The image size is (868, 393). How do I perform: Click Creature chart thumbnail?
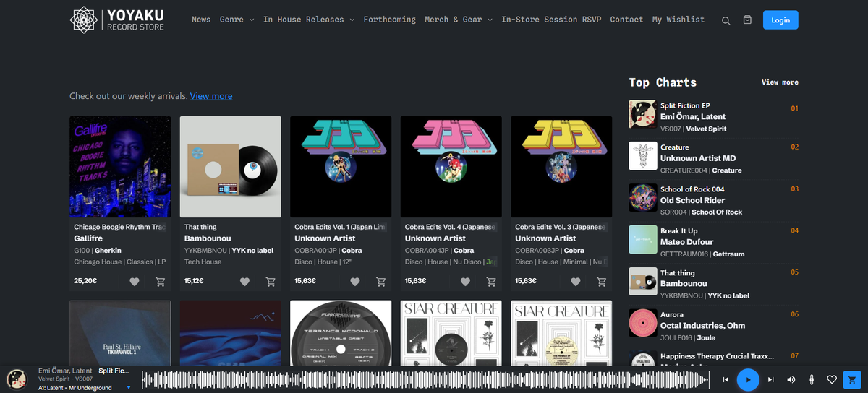click(x=642, y=156)
